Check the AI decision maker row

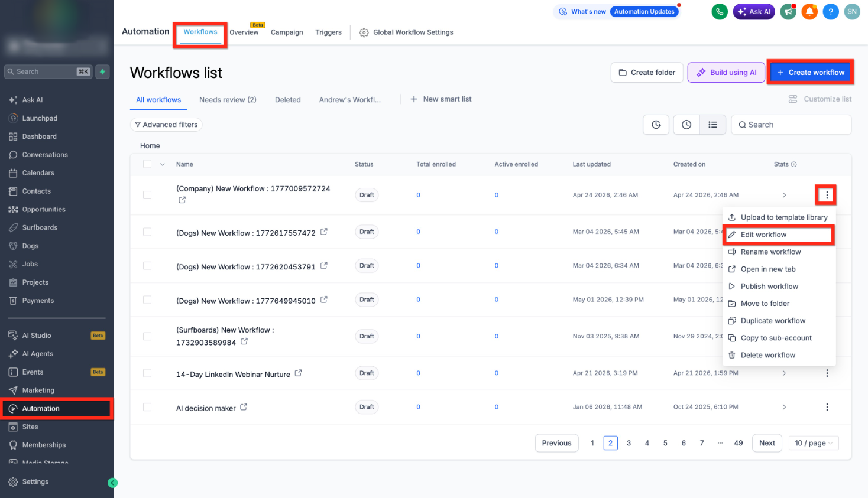point(147,407)
